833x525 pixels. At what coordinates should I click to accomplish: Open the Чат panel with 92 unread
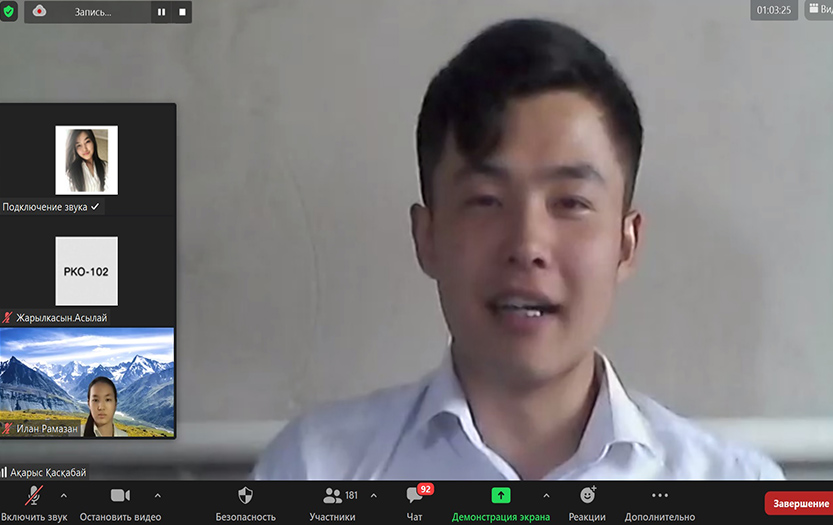414,496
